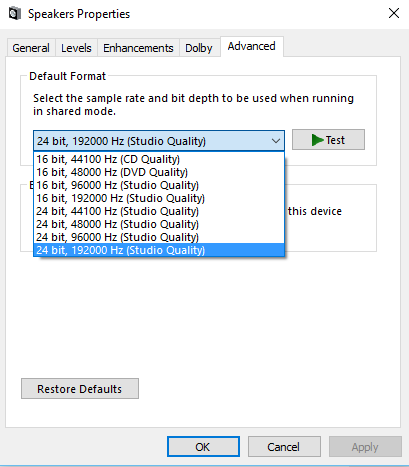Select 16 bit, 96000 Hz option

tap(159, 185)
